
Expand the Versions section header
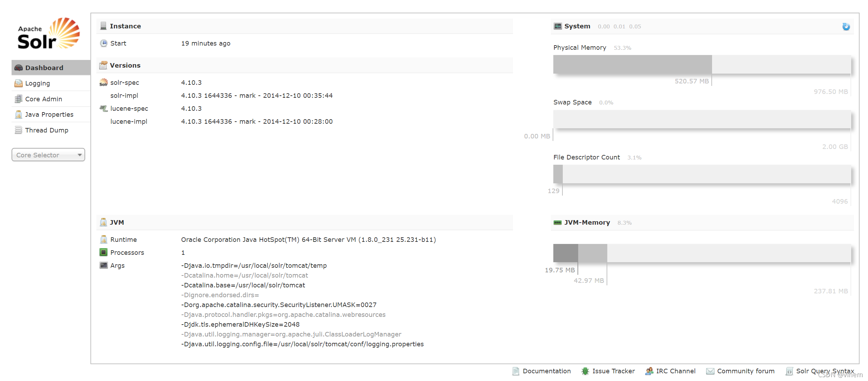[125, 65]
